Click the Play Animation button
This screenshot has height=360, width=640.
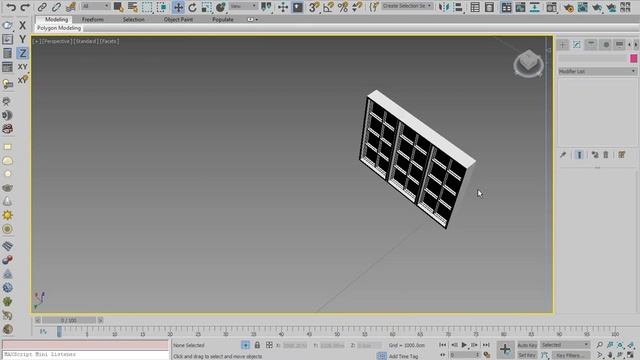click(464, 345)
